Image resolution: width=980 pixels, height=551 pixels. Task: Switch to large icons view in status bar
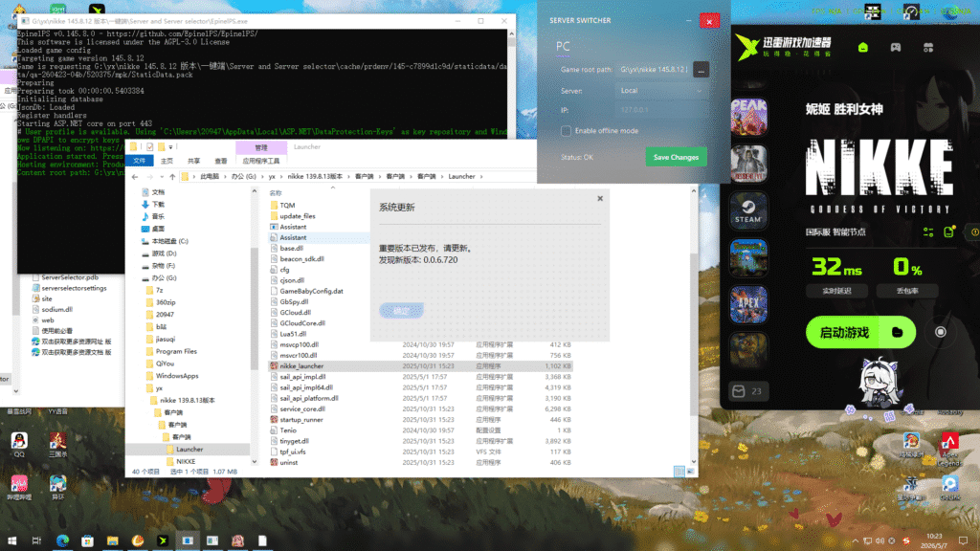point(691,473)
